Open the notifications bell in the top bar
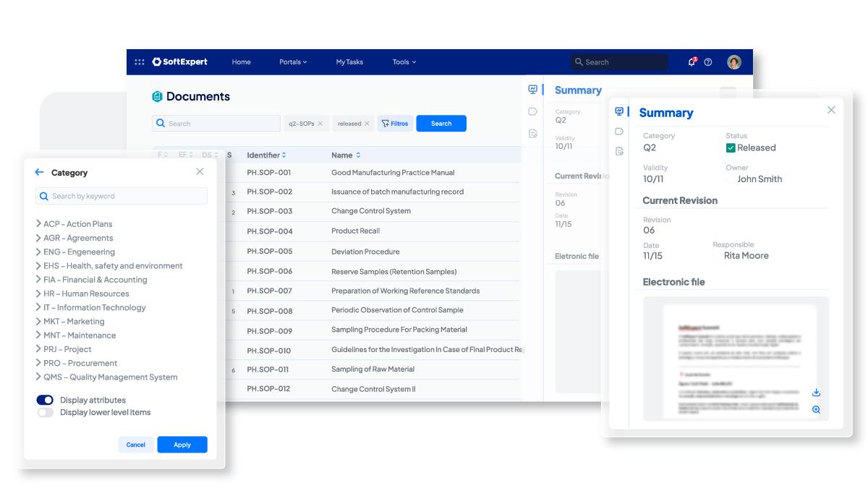 point(692,63)
